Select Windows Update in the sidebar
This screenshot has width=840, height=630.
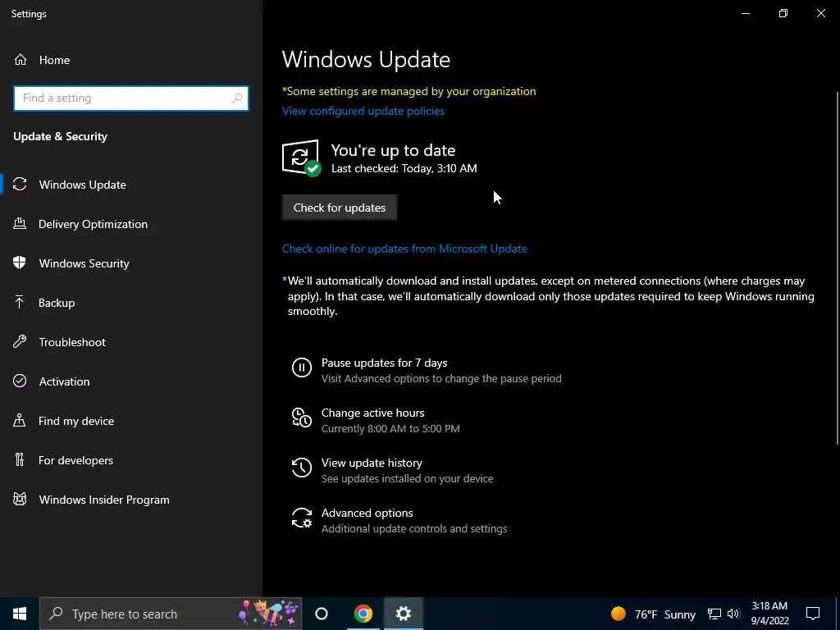131,185
